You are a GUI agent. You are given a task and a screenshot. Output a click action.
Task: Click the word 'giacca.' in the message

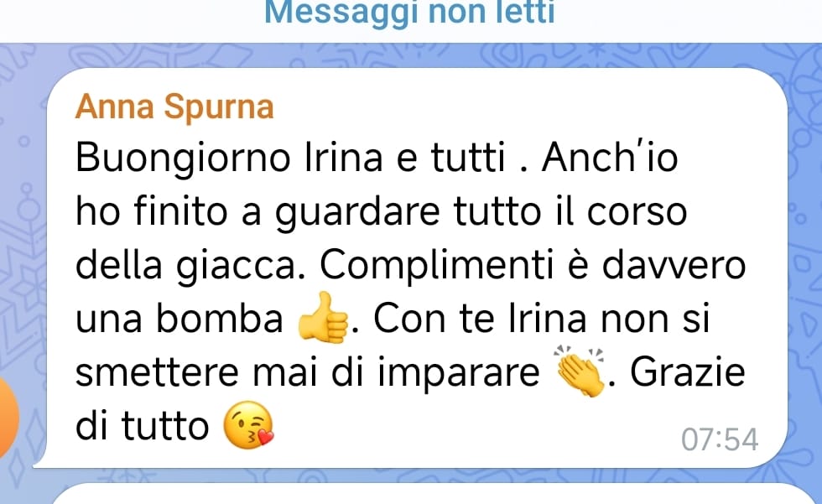[x=242, y=266]
